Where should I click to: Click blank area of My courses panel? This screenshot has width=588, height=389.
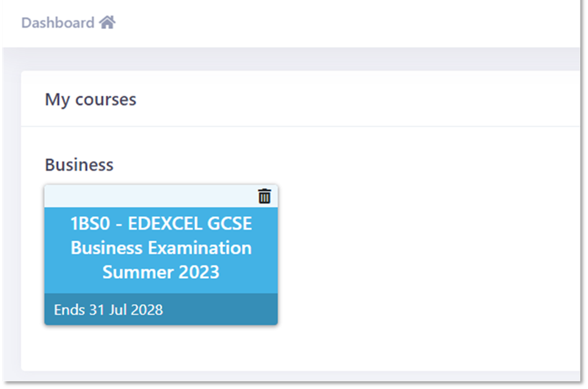click(428, 247)
